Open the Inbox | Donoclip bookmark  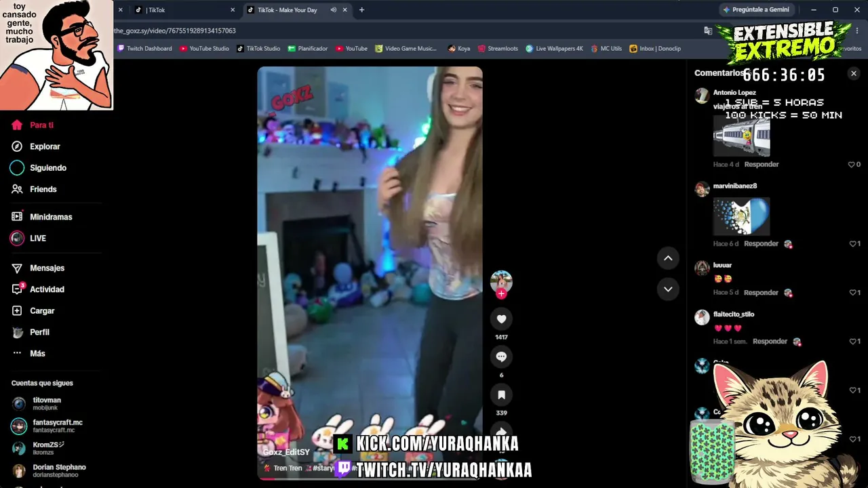(655, 49)
